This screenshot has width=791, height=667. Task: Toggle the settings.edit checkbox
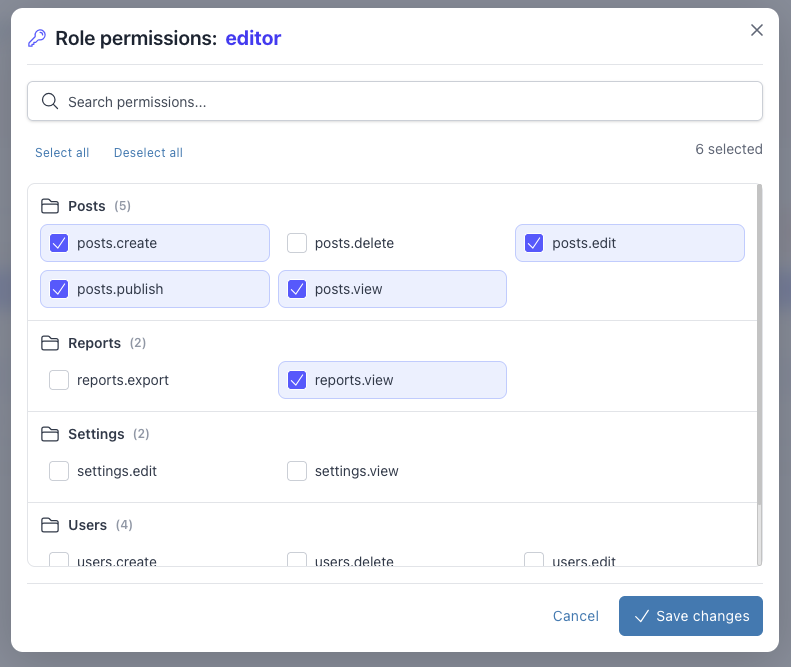pyautogui.click(x=59, y=471)
